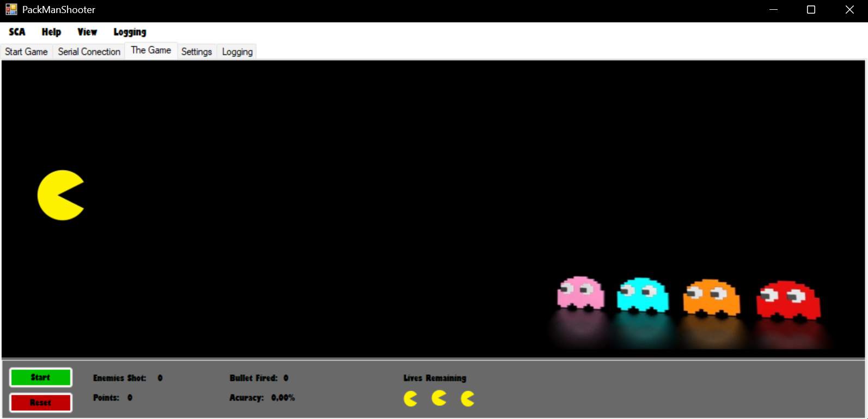Open the SCA menu
Image resolution: width=868 pixels, height=419 pixels.
pos(17,32)
